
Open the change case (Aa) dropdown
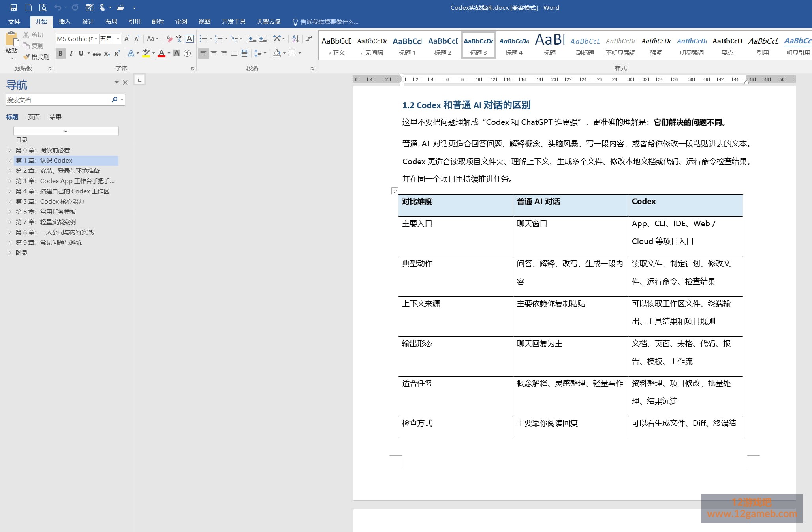click(152, 39)
